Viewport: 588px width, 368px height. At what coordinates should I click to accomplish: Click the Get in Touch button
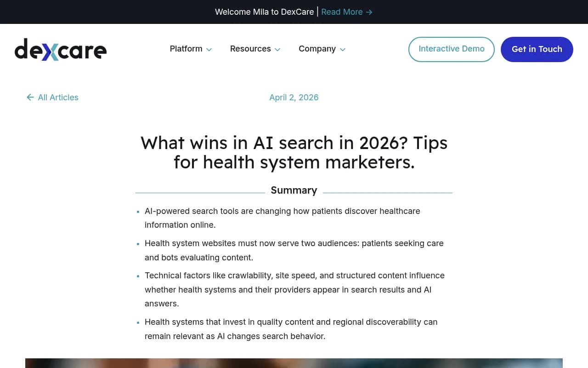click(537, 49)
